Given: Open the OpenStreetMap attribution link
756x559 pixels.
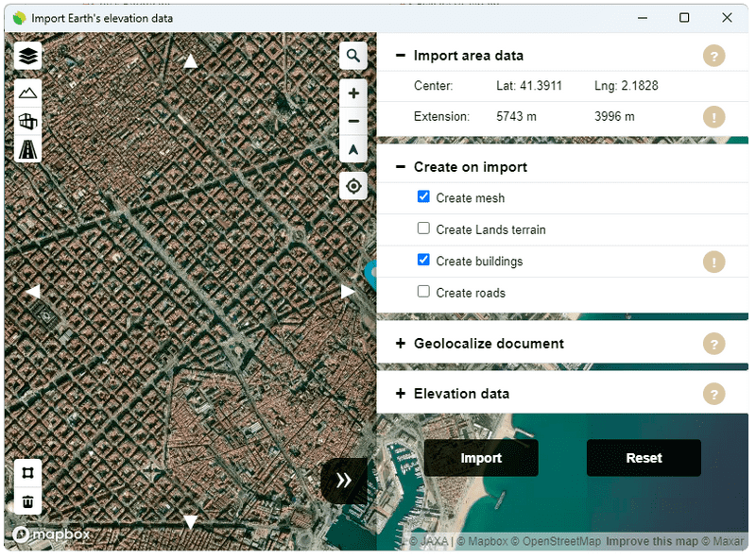Looking at the screenshot, I should pos(558,542).
